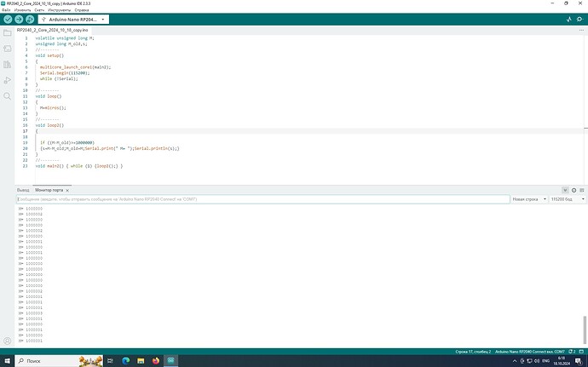Click the Upload arrow button
The height and width of the screenshot is (367, 588).
tap(19, 19)
